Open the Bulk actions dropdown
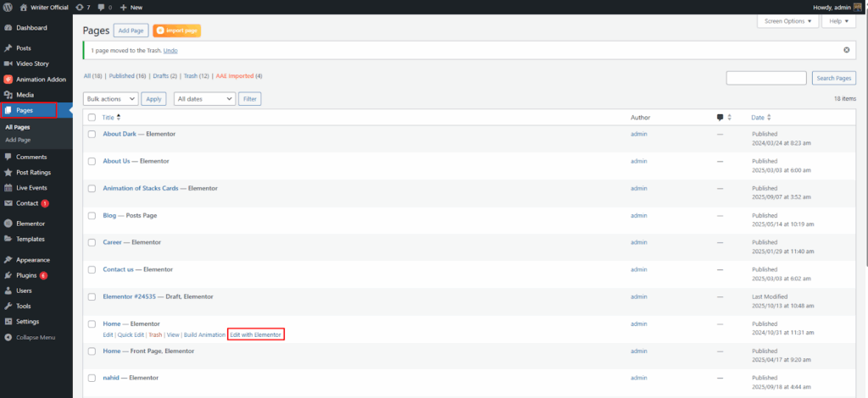This screenshot has height=398, width=868. coord(110,99)
